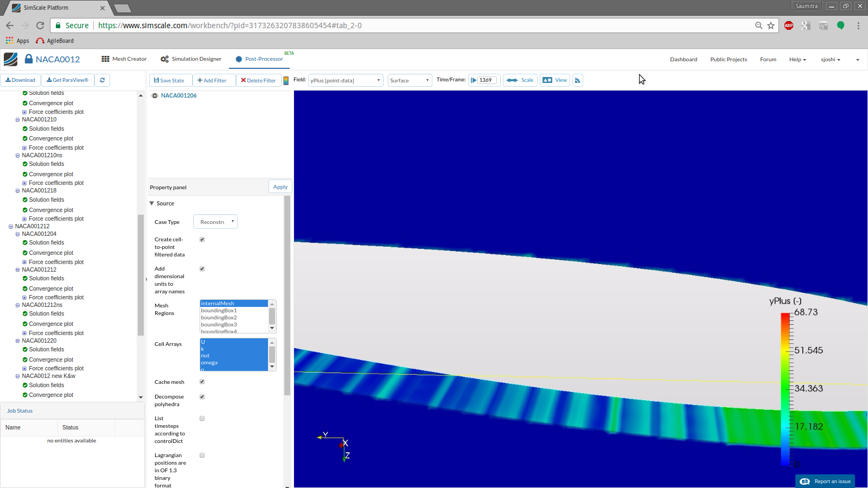This screenshot has width=868, height=488.
Task: Enable List timesteps according to controlDict
Action: 202,419
